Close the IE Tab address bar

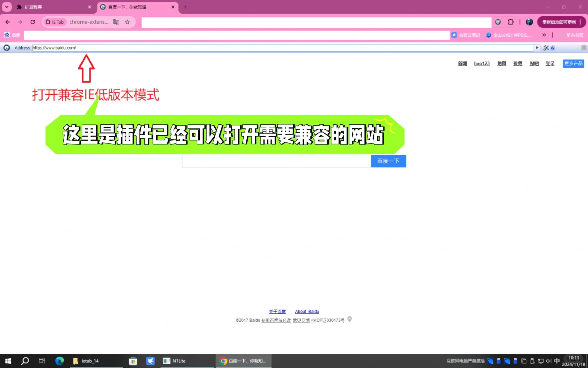pyautogui.click(x=584, y=48)
